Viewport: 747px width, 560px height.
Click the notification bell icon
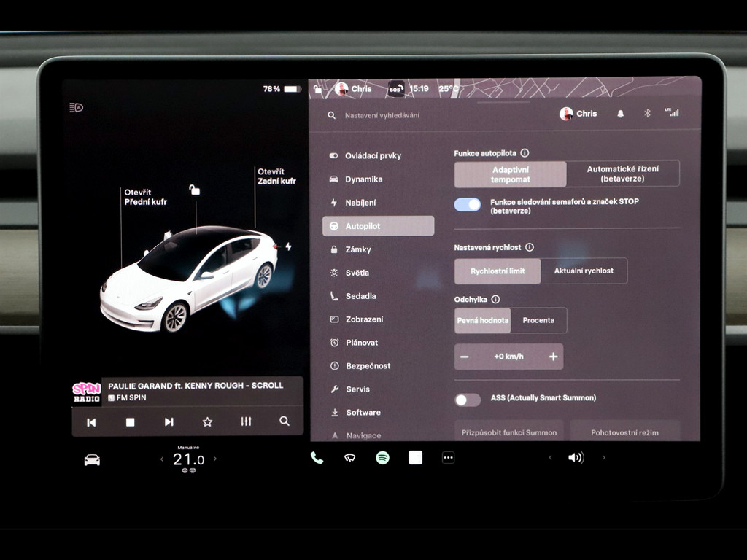pyautogui.click(x=620, y=114)
